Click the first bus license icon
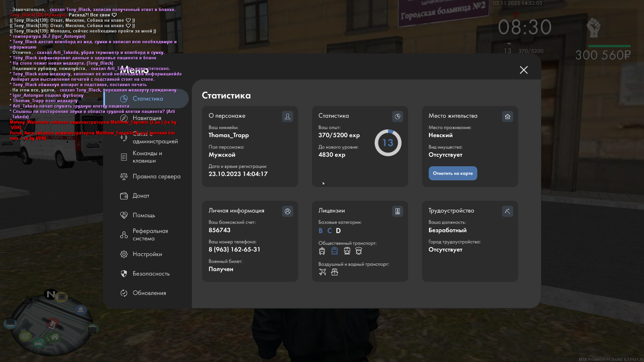 (x=322, y=251)
